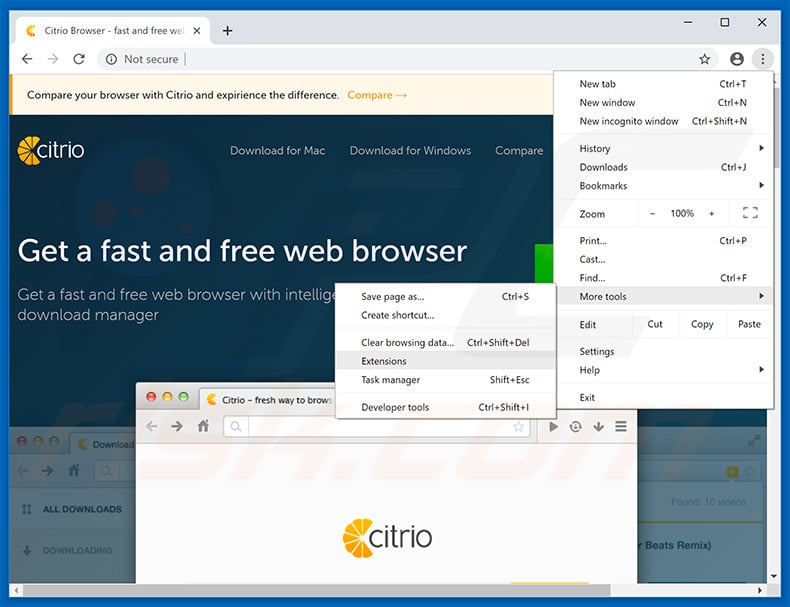Click forward arrow in the Citrio mockup toolbar
The width and height of the screenshot is (790, 607).
coord(177,427)
